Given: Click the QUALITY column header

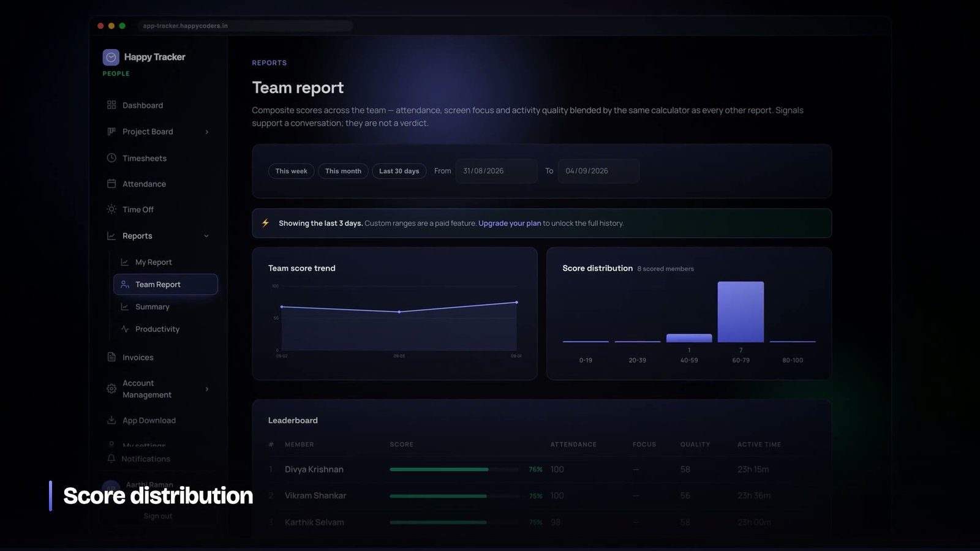Looking at the screenshot, I should 695,444.
